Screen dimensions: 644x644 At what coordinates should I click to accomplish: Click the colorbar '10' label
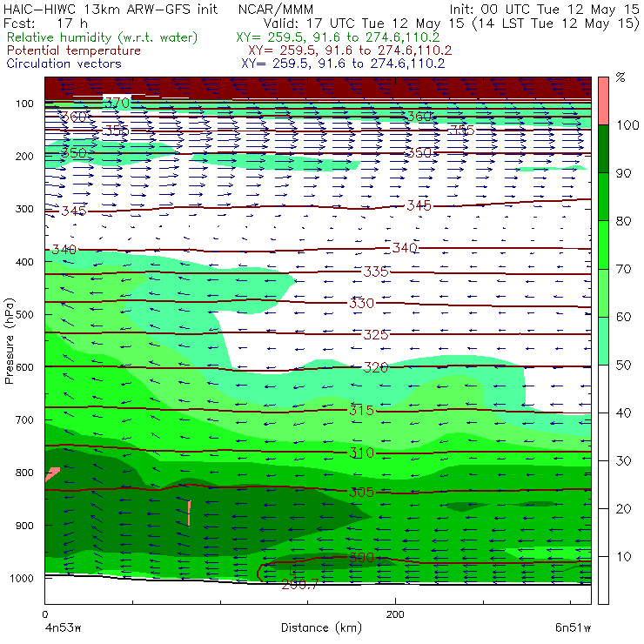click(x=623, y=557)
